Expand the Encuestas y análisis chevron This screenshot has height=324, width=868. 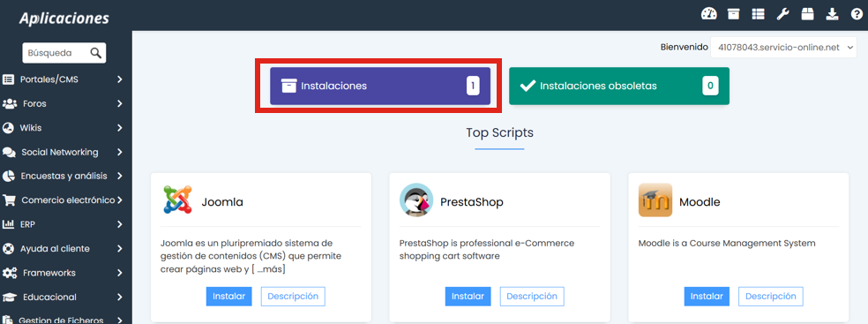120,176
